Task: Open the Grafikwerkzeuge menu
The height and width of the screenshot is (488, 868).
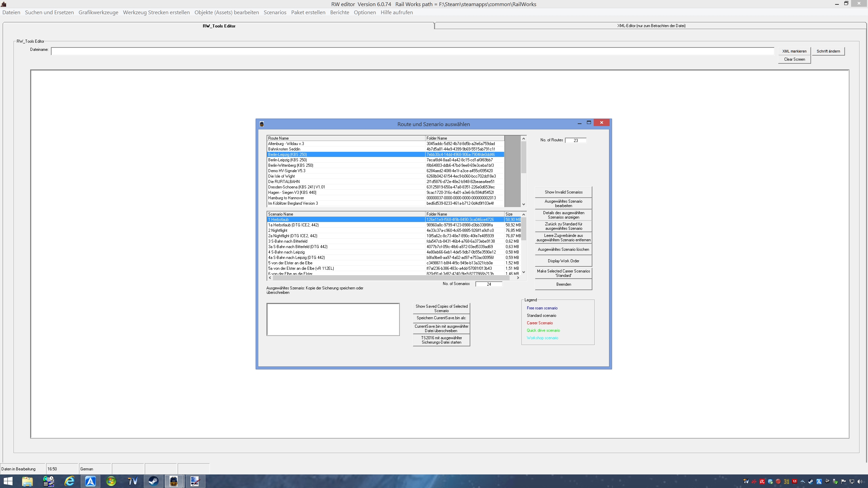Action: pyautogui.click(x=98, y=13)
